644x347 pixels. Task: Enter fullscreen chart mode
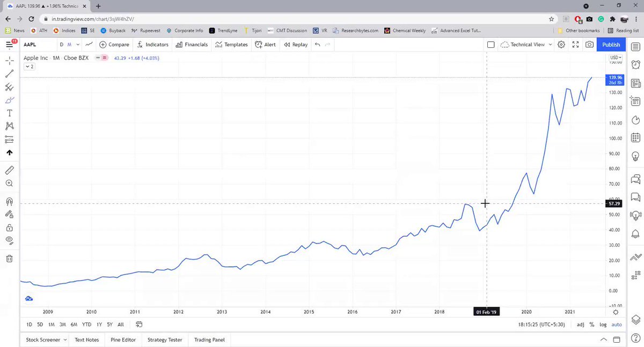tap(576, 45)
